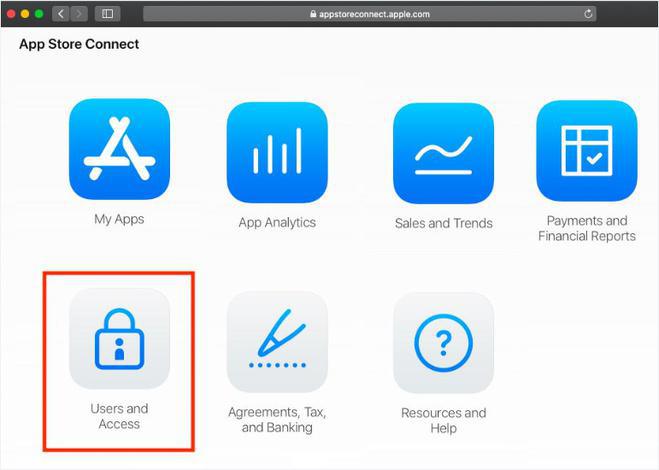The image size is (659, 470).
Task: Open the Users and Access padlock icon
Action: pos(119,338)
